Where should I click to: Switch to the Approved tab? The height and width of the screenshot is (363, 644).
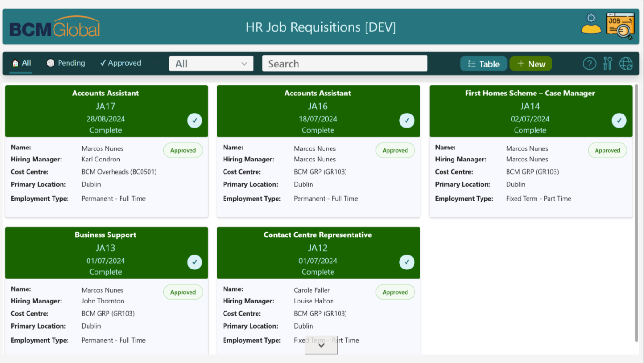click(x=120, y=63)
